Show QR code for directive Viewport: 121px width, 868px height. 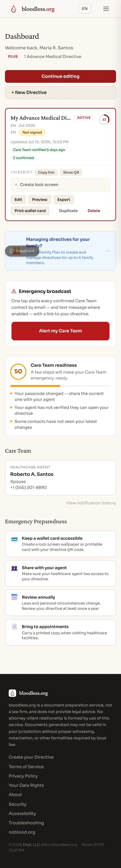(71, 172)
